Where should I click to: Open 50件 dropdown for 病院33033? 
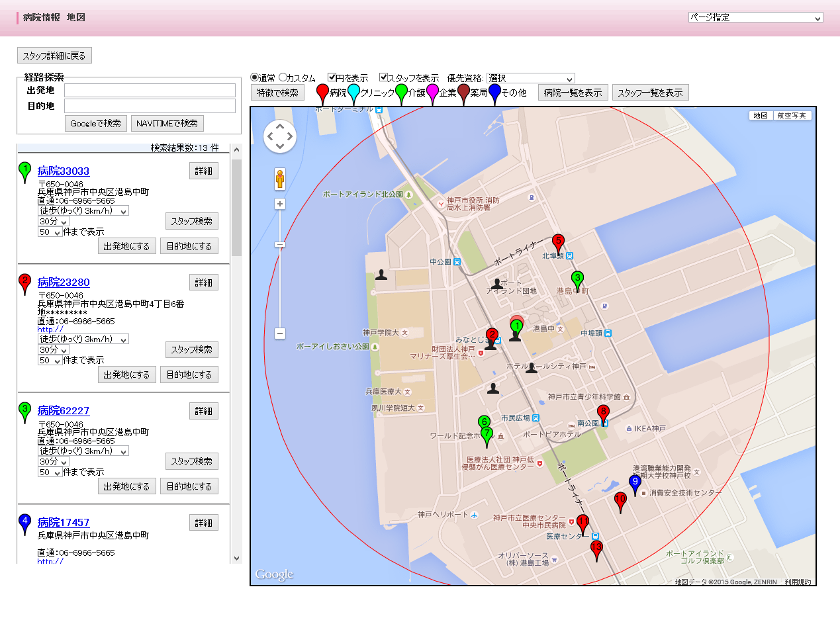click(x=50, y=232)
